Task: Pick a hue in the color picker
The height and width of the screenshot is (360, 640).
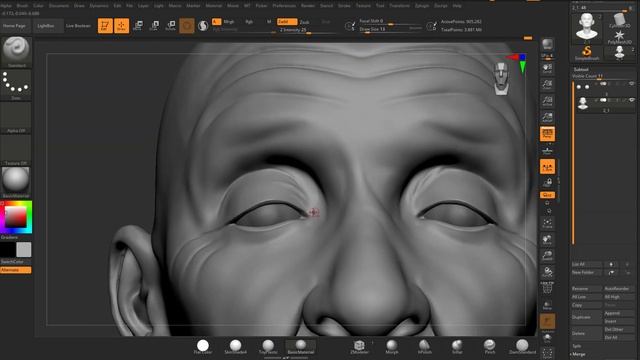Action: [16, 217]
